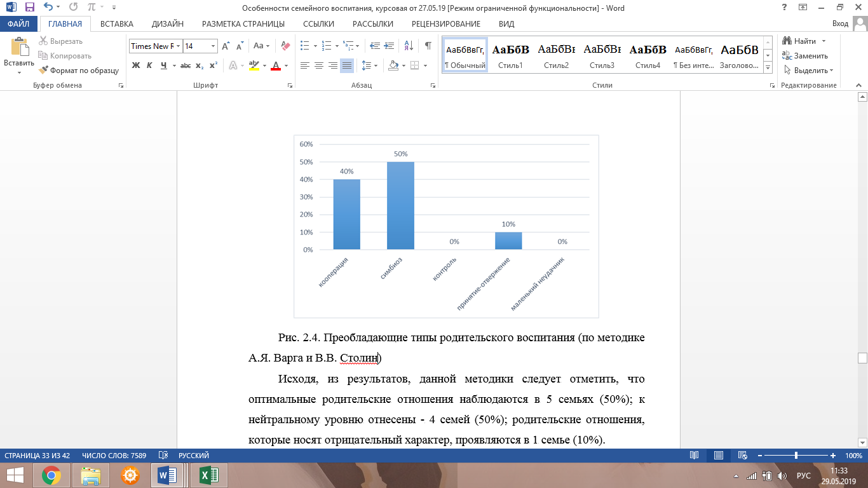This screenshot has width=868, height=488.
Task: Click the zoom slider in status bar
Action: (796, 456)
